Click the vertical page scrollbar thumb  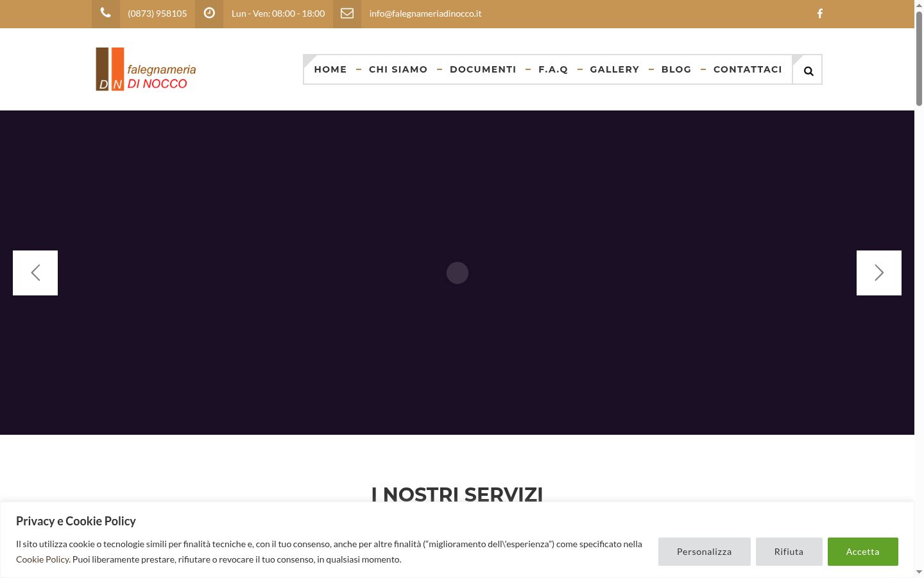pos(919,58)
